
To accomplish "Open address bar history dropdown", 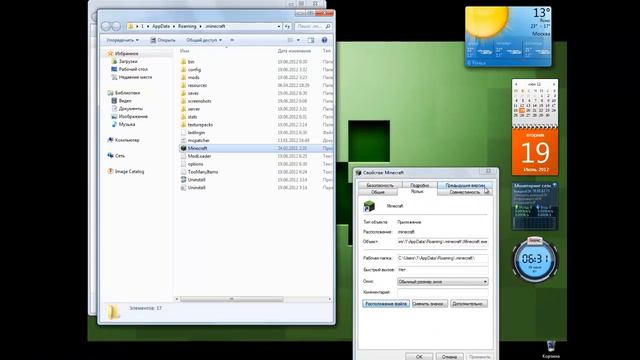I will click(x=279, y=26).
